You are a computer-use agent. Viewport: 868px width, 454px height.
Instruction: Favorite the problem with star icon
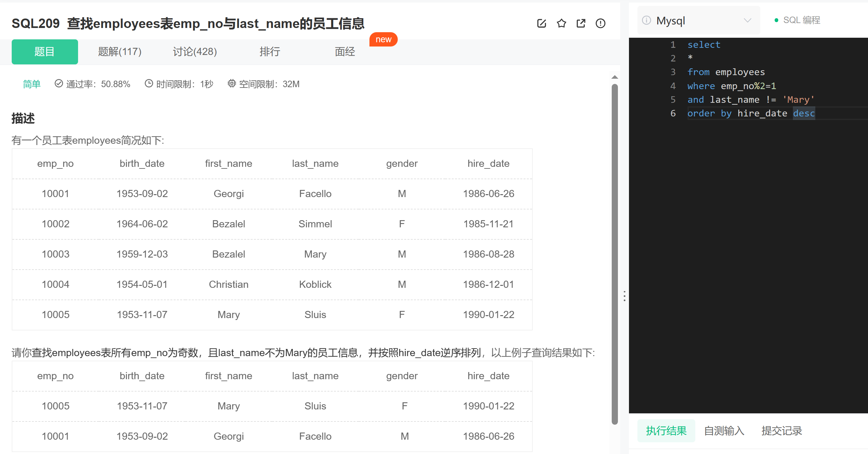click(x=561, y=23)
